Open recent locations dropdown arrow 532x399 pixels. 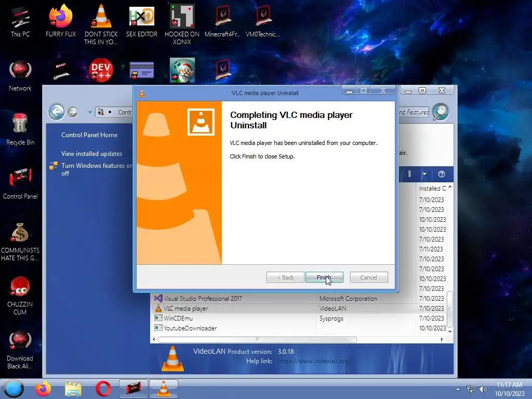pyautogui.click(x=90, y=112)
